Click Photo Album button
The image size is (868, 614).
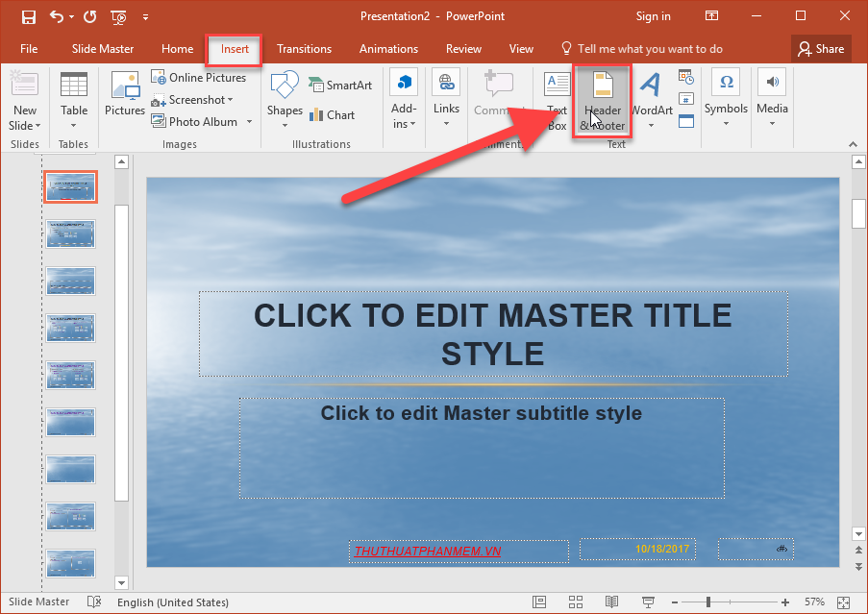(x=195, y=122)
